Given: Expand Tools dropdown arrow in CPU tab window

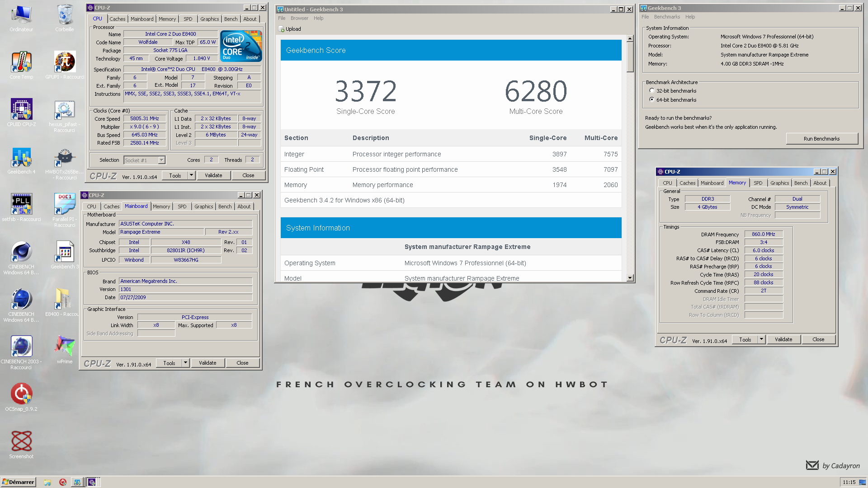Looking at the screenshot, I should coord(192,175).
